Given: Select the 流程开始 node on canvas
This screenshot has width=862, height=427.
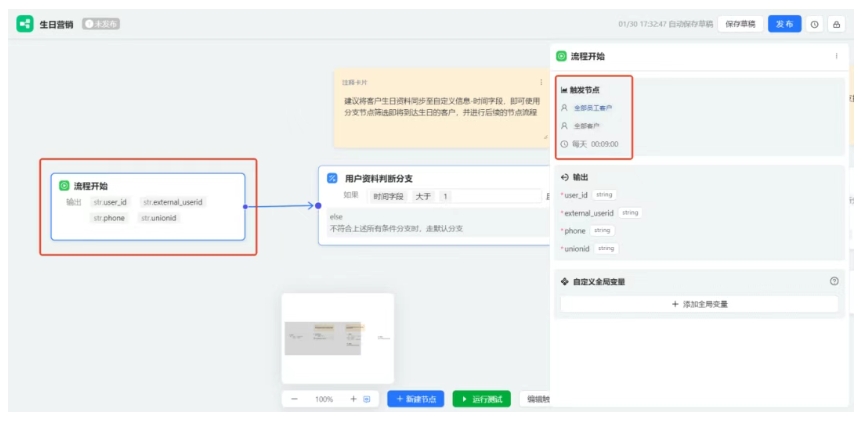Looking at the screenshot, I should (147, 206).
